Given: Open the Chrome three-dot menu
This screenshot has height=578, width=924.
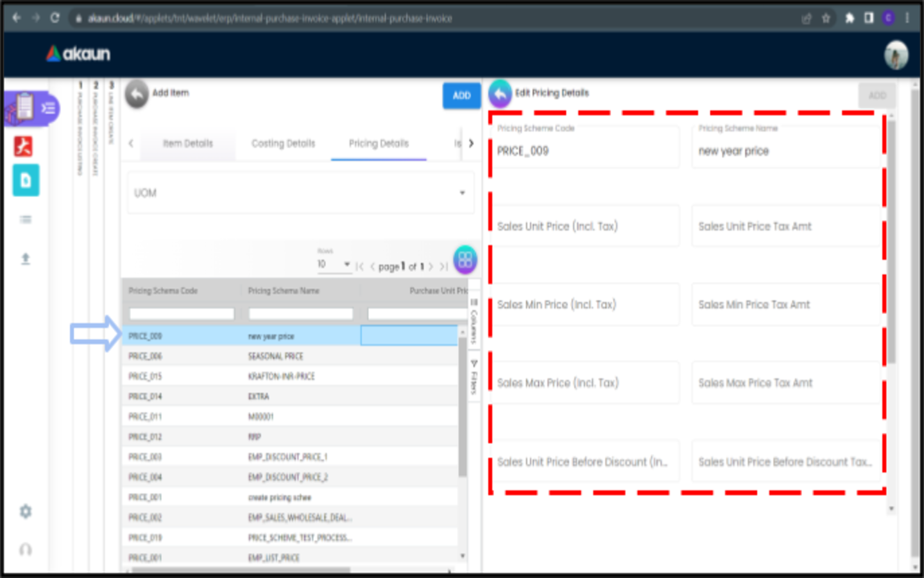Looking at the screenshot, I should [907, 18].
